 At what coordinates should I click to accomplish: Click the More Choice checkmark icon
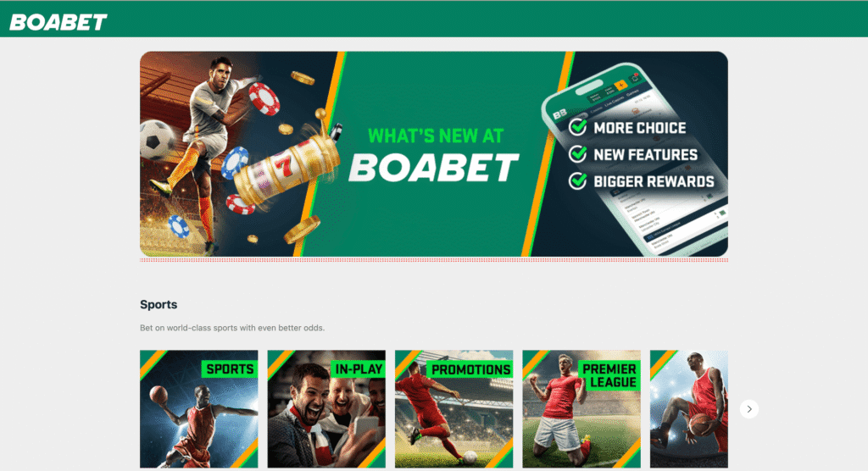coord(577,127)
